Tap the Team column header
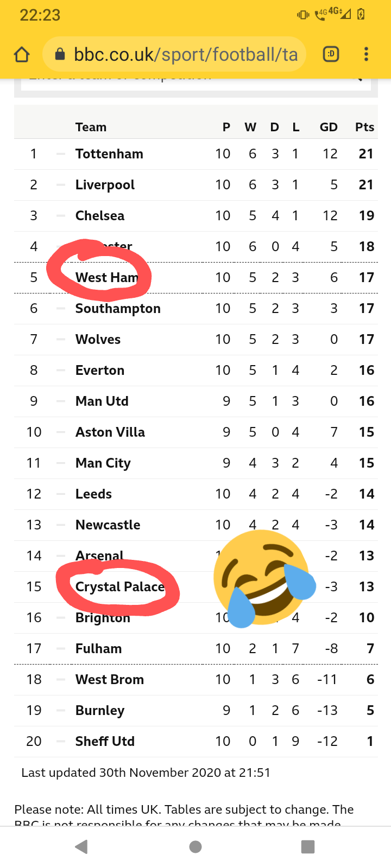Viewport: 391px width, 868px height. coord(91,127)
